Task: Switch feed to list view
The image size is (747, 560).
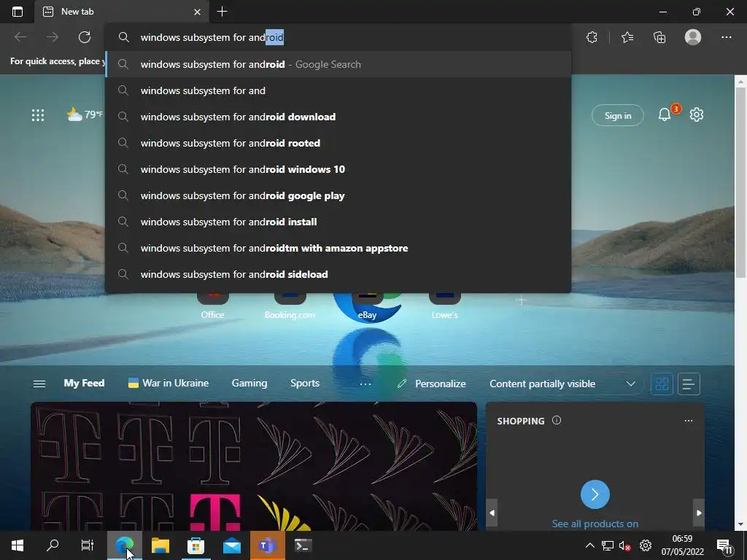Action: click(689, 384)
